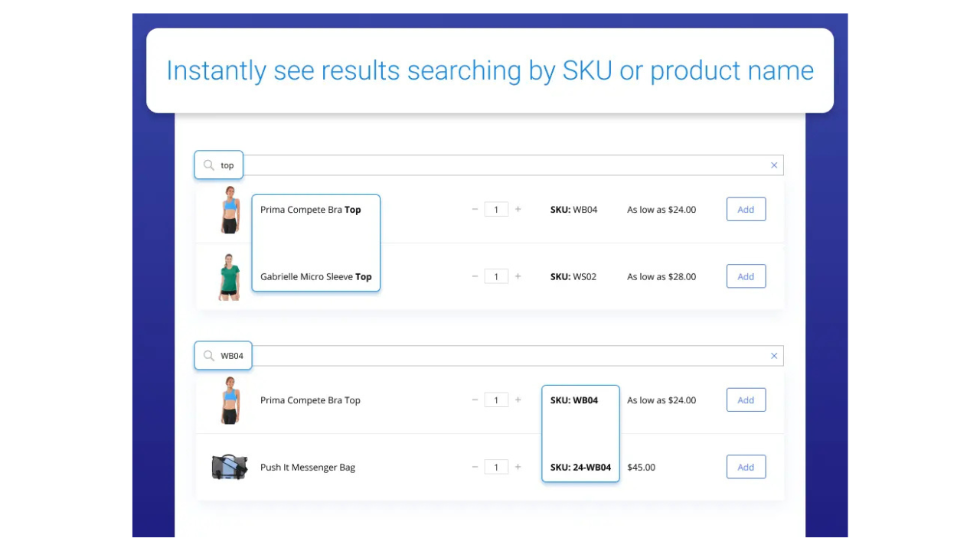This screenshot has height=551, width=980.
Task: Open the Gabrielle Micro Sleeve Top product name
Action: [x=315, y=277]
